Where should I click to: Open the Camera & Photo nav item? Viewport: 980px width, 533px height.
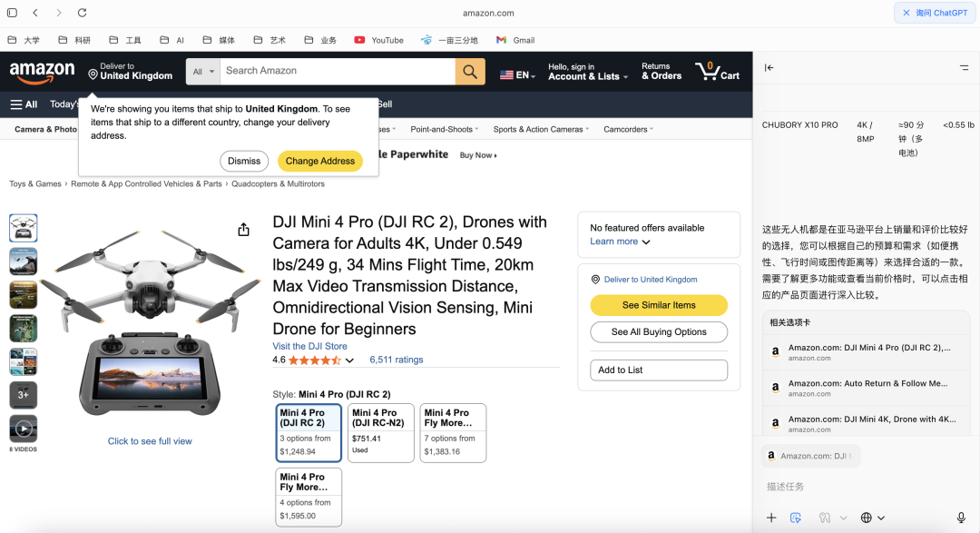coord(45,130)
